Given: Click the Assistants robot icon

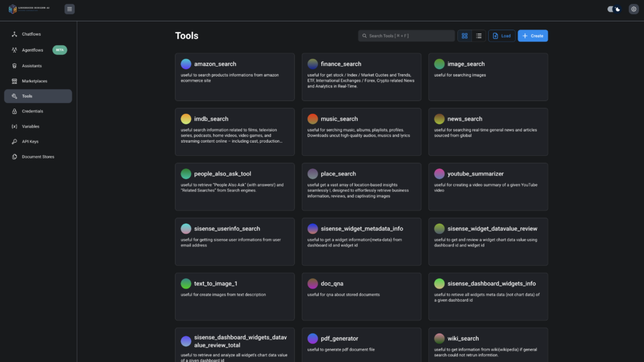Looking at the screenshot, I should pyautogui.click(x=14, y=65).
